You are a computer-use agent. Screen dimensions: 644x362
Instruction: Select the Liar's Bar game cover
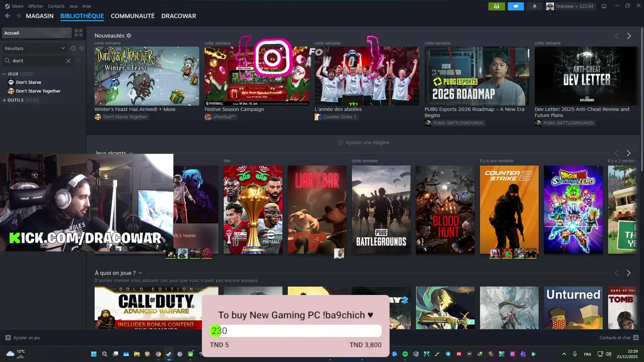(317, 210)
